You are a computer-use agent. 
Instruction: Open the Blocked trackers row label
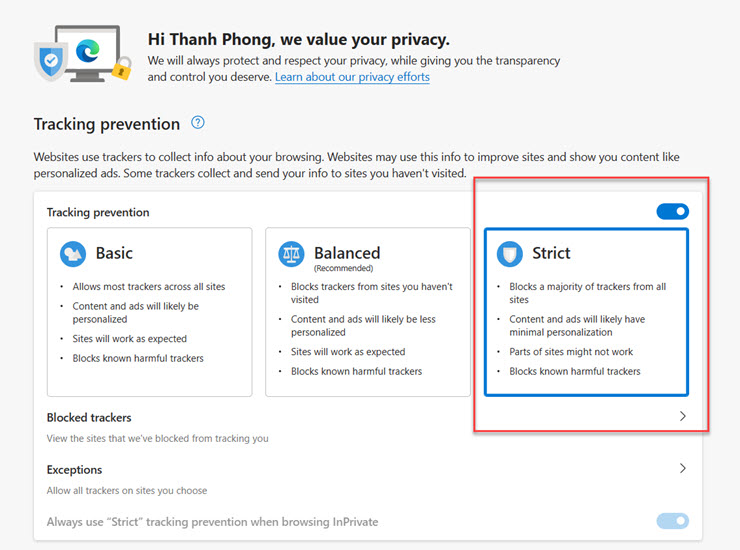point(89,418)
